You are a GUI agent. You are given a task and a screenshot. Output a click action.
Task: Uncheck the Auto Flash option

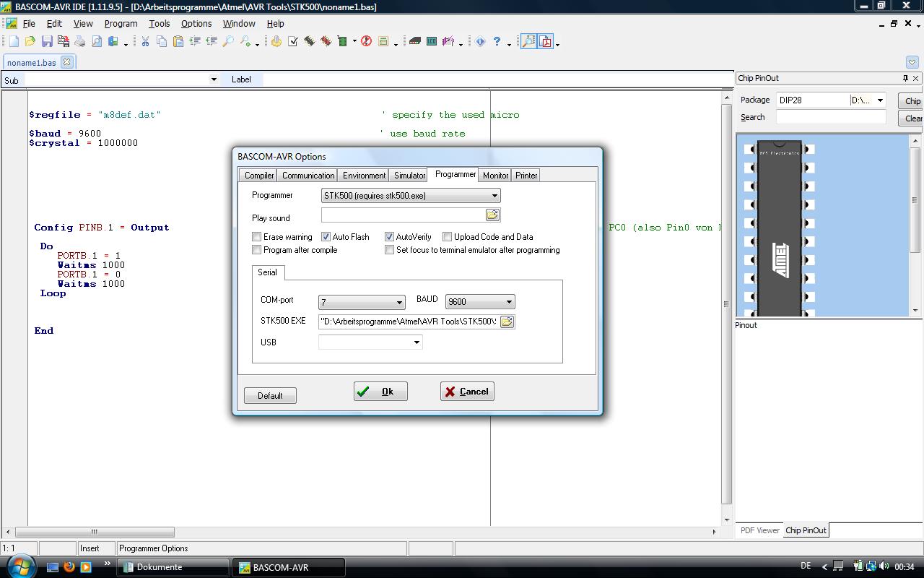point(326,237)
